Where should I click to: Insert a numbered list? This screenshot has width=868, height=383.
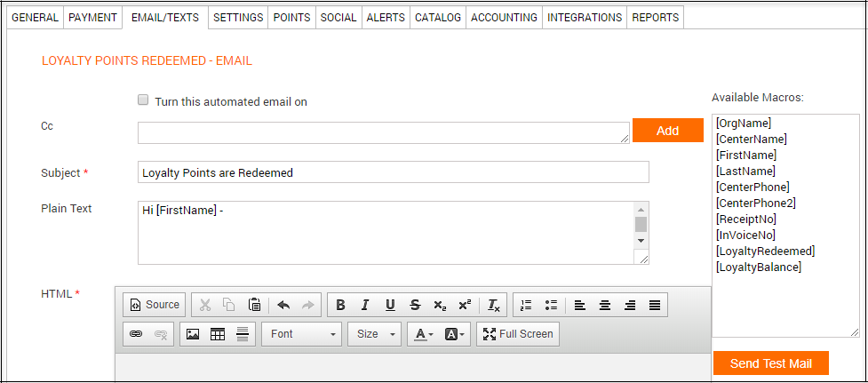[526, 305]
